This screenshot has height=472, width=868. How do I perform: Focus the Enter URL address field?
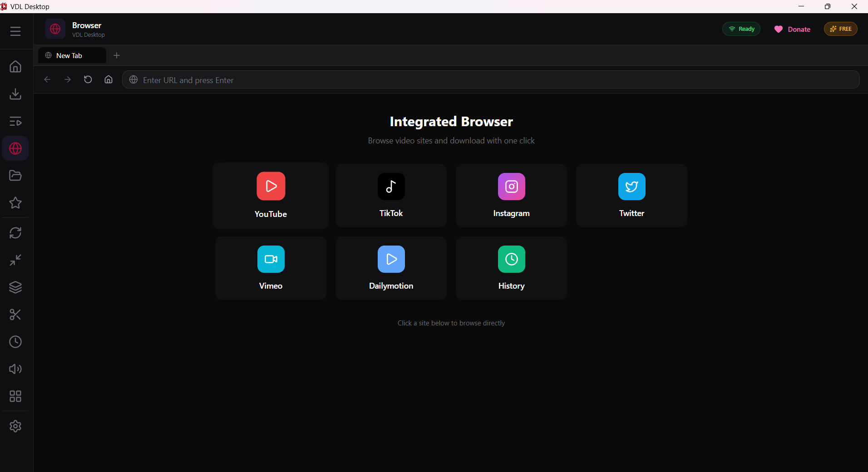coord(490,80)
